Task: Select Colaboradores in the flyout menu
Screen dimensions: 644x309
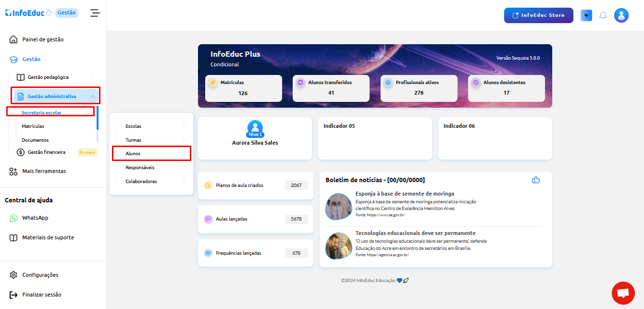Action: point(141,182)
